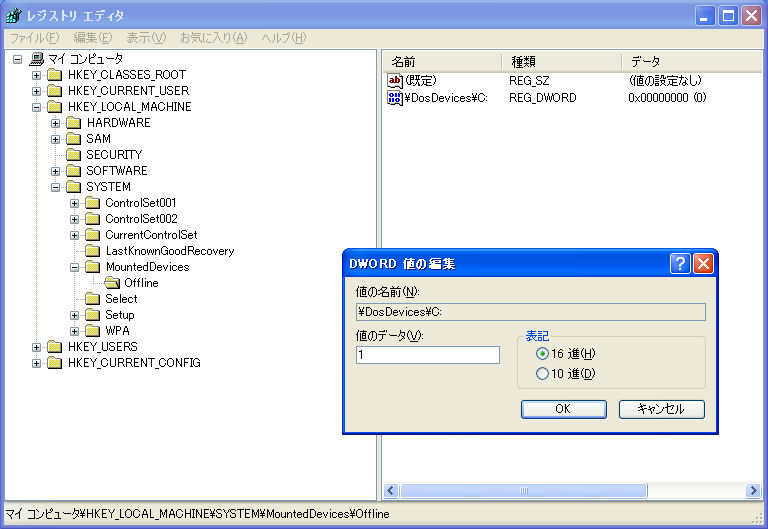
Task: Click the HKEY_USERS folder icon
Action: click(x=54, y=347)
